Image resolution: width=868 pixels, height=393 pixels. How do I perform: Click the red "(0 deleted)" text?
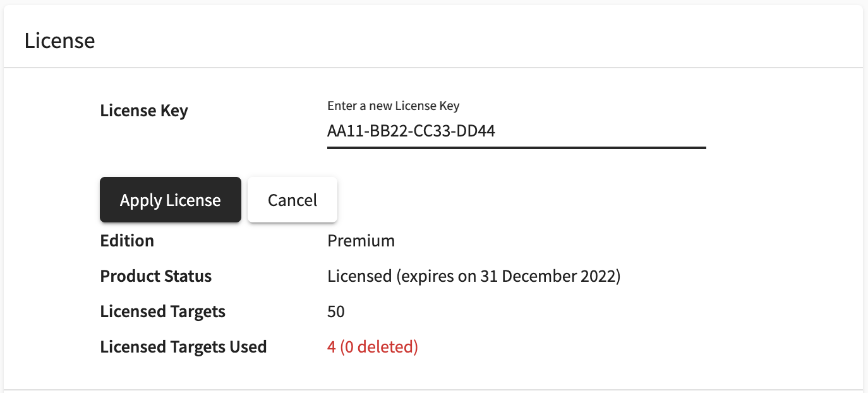click(379, 347)
